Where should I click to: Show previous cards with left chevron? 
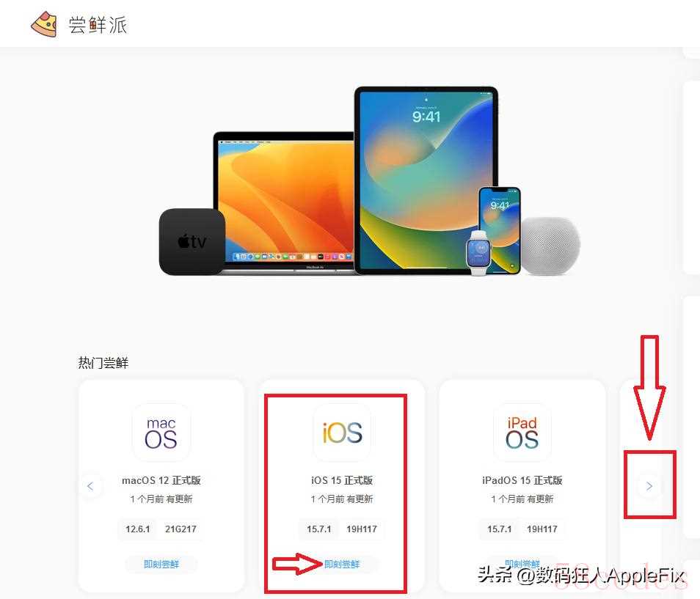(91, 485)
